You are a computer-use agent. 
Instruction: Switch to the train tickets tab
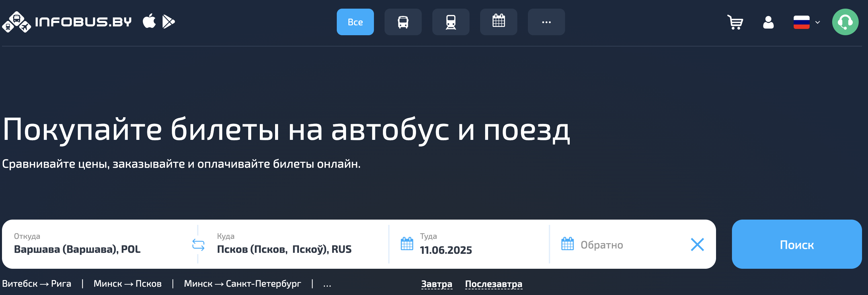pyautogui.click(x=451, y=22)
